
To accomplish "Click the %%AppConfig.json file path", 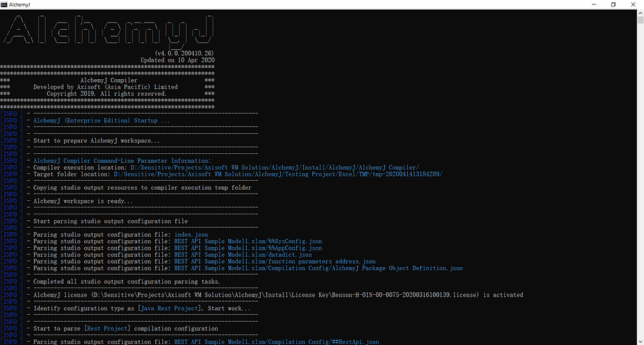I will click(x=248, y=248).
